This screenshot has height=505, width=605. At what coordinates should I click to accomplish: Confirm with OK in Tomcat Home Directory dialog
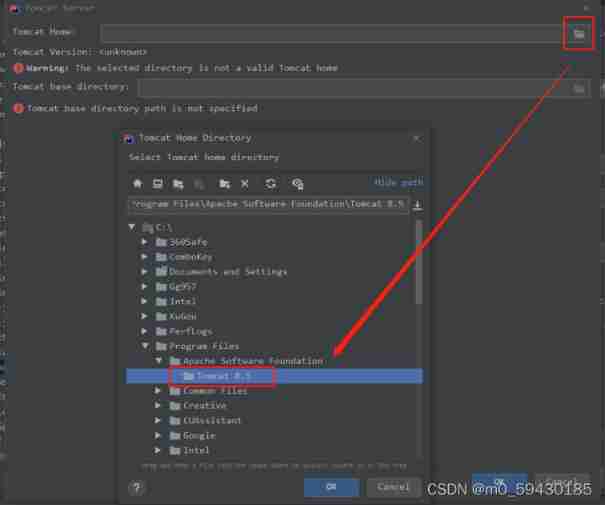point(332,487)
